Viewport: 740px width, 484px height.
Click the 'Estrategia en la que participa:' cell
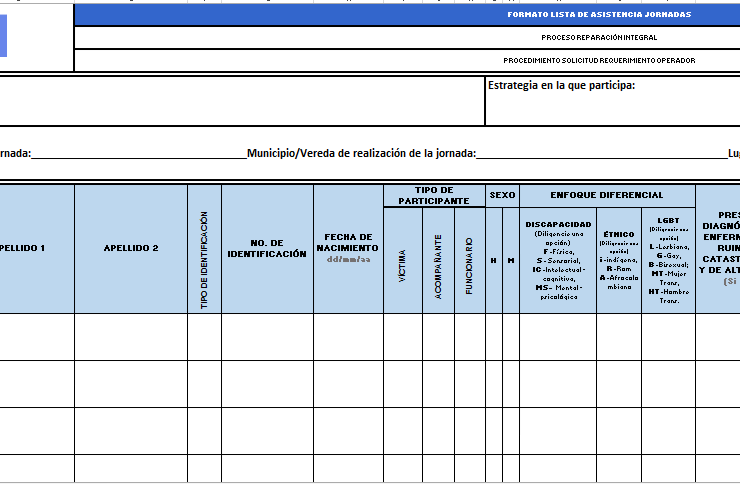click(x=613, y=101)
